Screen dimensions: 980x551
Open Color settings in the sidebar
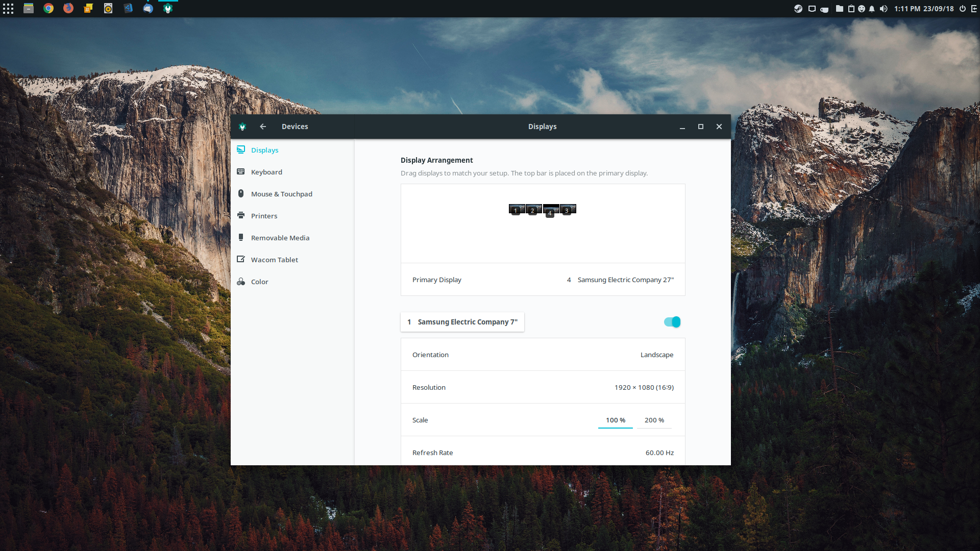click(x=292, y=282)
